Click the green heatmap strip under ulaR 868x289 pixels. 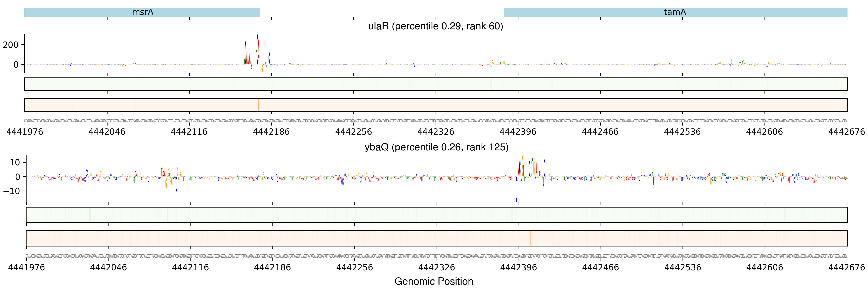(x=435, y=84)
